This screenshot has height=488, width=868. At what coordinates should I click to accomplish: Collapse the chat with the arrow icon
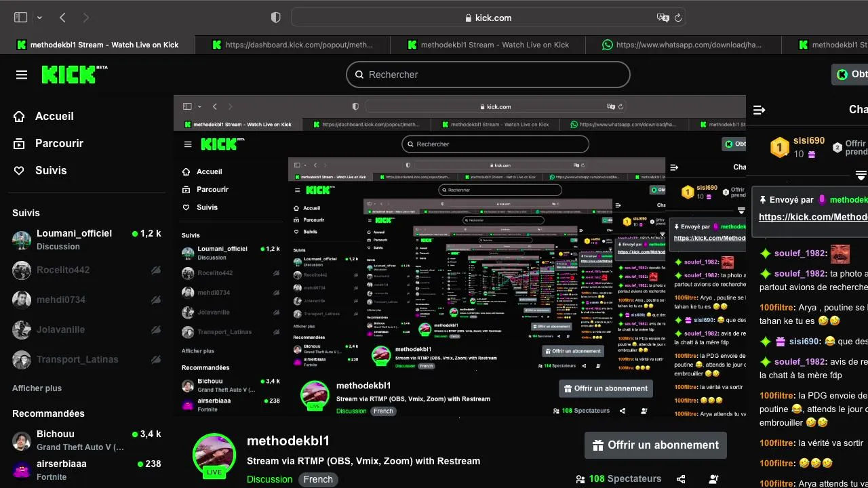click(759, 110)
